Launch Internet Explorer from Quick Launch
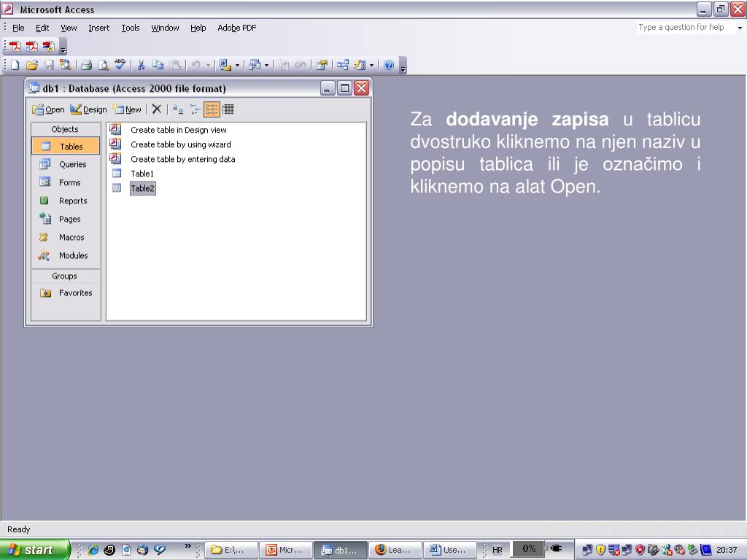The image size is (747, 560). point(93,550)
